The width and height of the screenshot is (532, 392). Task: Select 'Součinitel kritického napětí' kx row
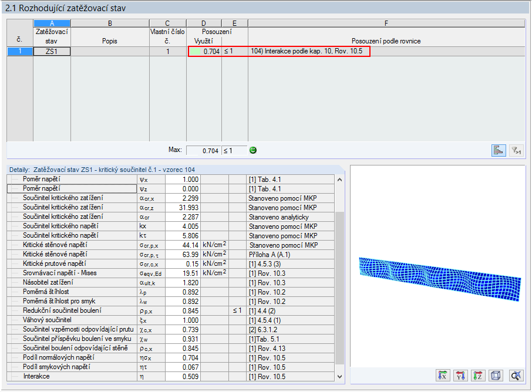[171, 226]
